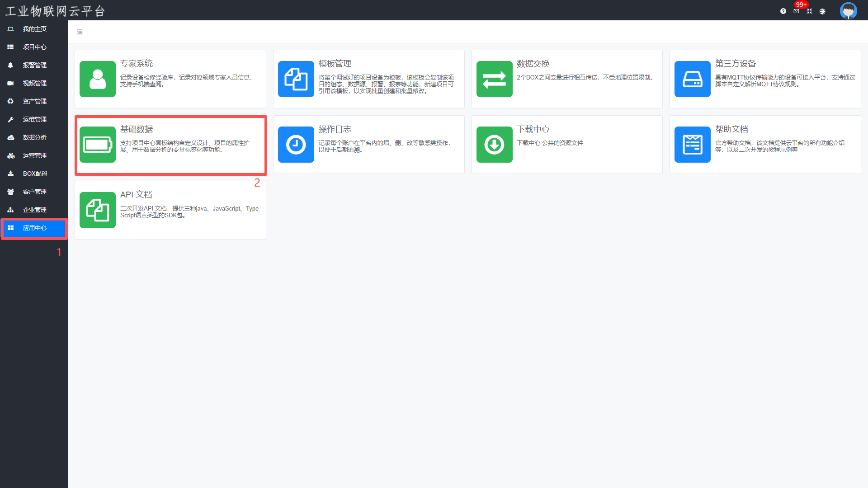Go to 我的主页 in sidebar

pos(34,29)
